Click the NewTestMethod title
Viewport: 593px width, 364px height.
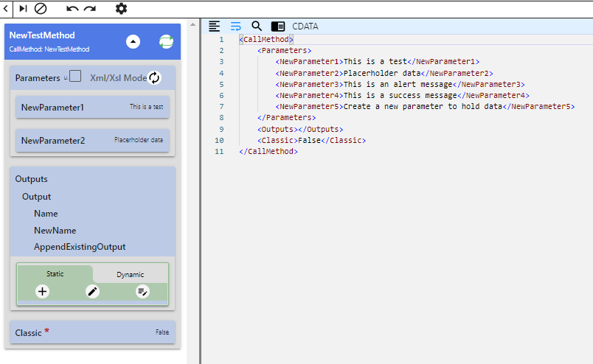pos(42,35)
